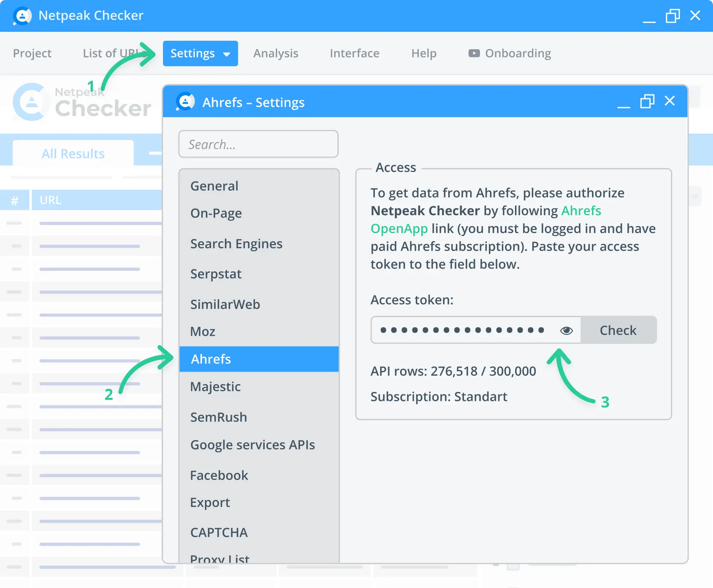The width and height of the screenshot is (713, 588).
Task: Select SemRush in the settings sidebar
Action: (x=218, y=417)
